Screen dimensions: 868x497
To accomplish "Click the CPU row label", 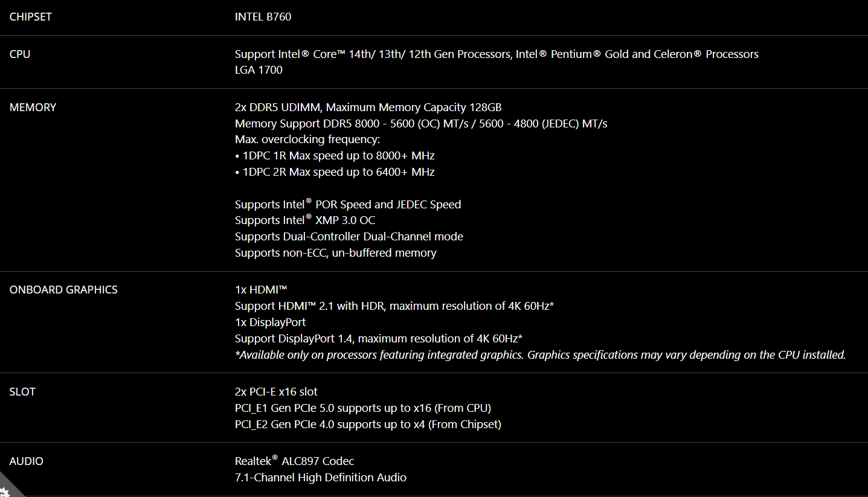I will [x=19, y=54].
